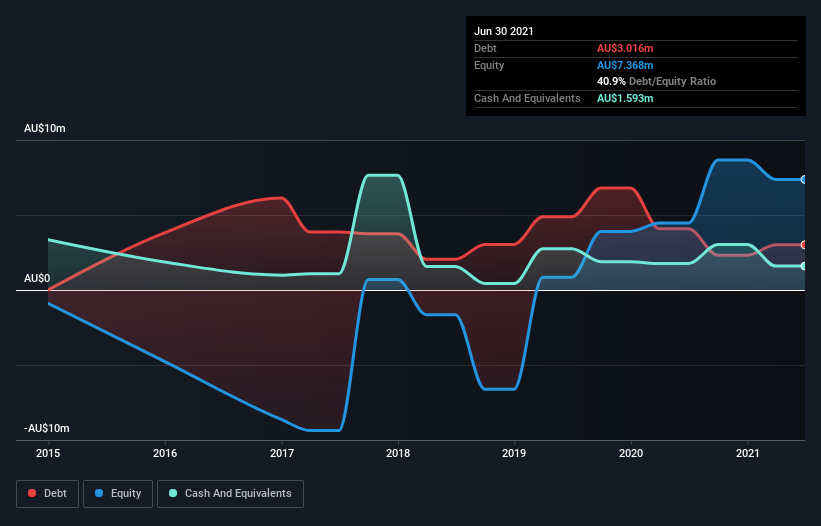The image size is (821, 526).
Task: Click the AU$3.016m debt value
Action: click(x=625, y=48)
